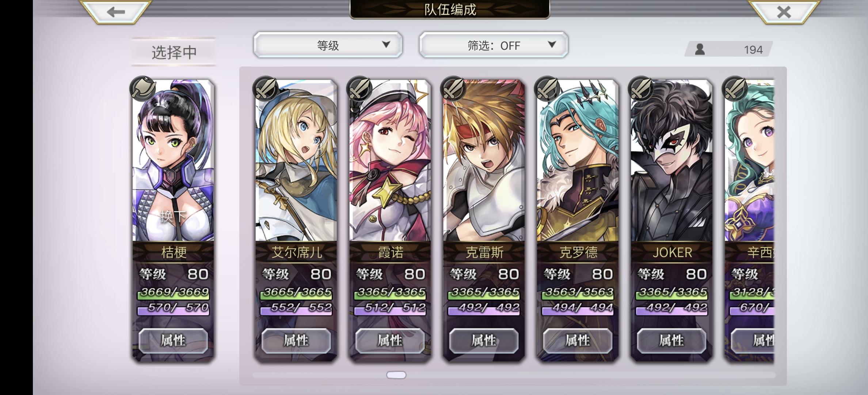The image size is (868, 395).
Task: Select the 艾尔席儿 character portrait
Action: click(296, 161)
